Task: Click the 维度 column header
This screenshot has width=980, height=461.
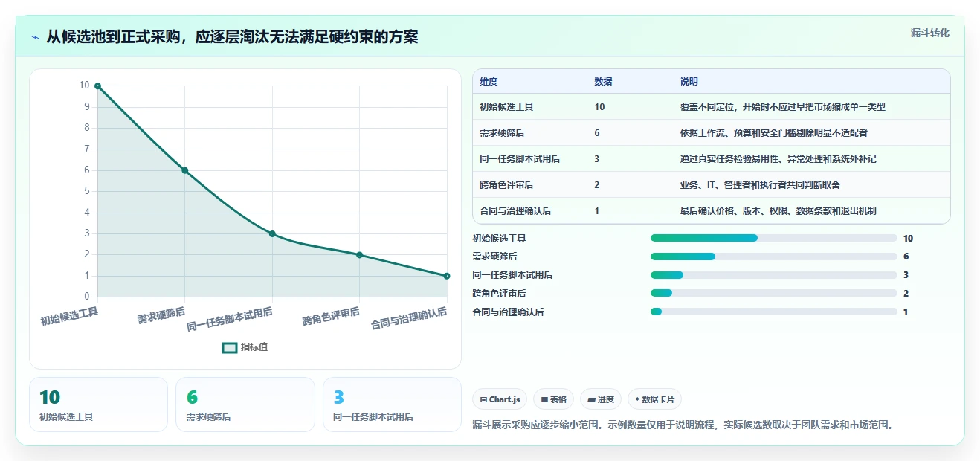Action: point(489,82)
